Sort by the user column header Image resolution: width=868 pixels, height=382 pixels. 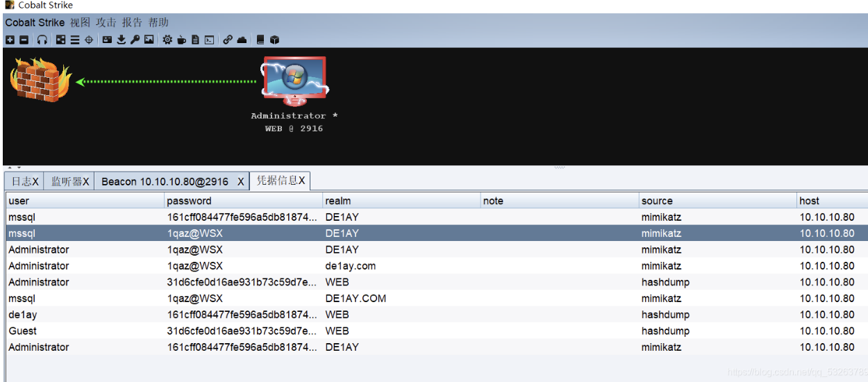point(85,201)
